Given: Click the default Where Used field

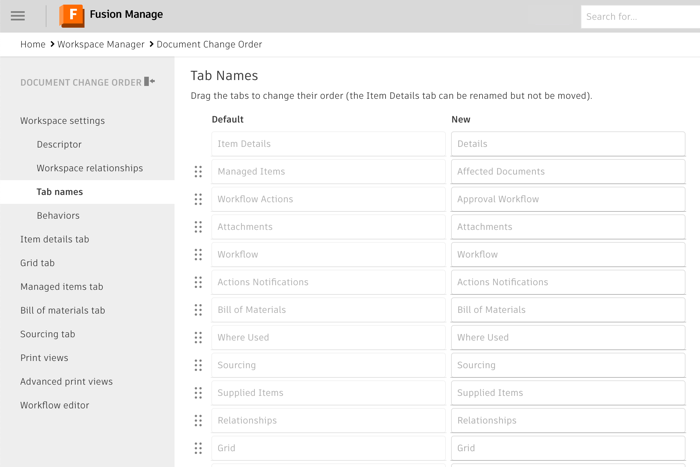Looking at the screenshot, I should point(328,338).
